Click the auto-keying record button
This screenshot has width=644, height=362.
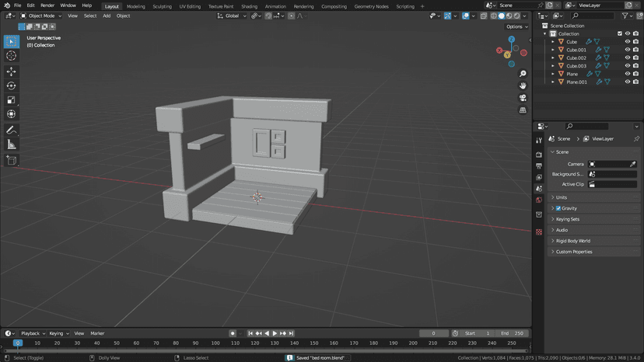233,334
